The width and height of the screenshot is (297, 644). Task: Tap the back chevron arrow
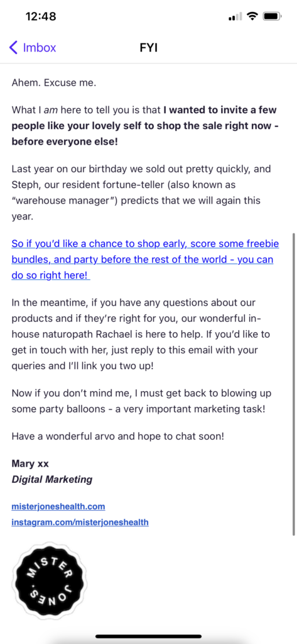(14, 47)
